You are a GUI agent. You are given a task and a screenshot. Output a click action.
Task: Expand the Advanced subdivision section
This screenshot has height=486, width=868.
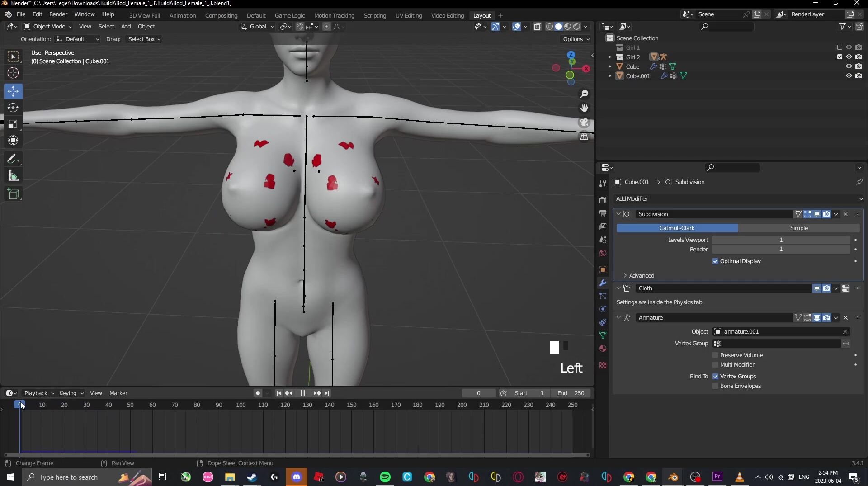(641, 275)
